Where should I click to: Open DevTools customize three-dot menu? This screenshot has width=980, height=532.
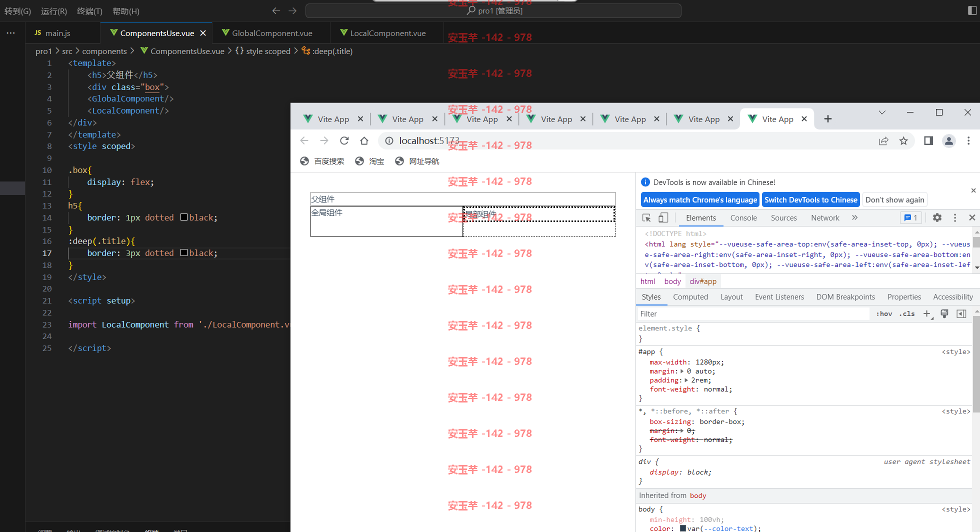(955, 218)
